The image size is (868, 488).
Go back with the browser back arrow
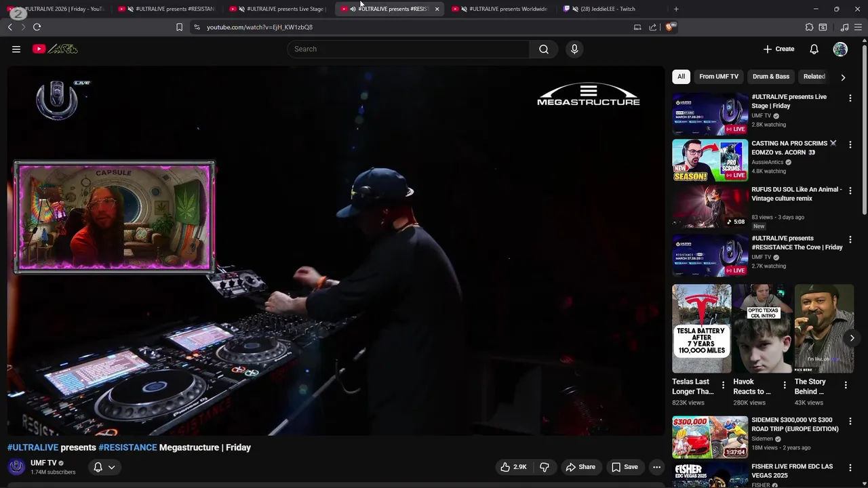pyautogui.click(x=9, y=27)
